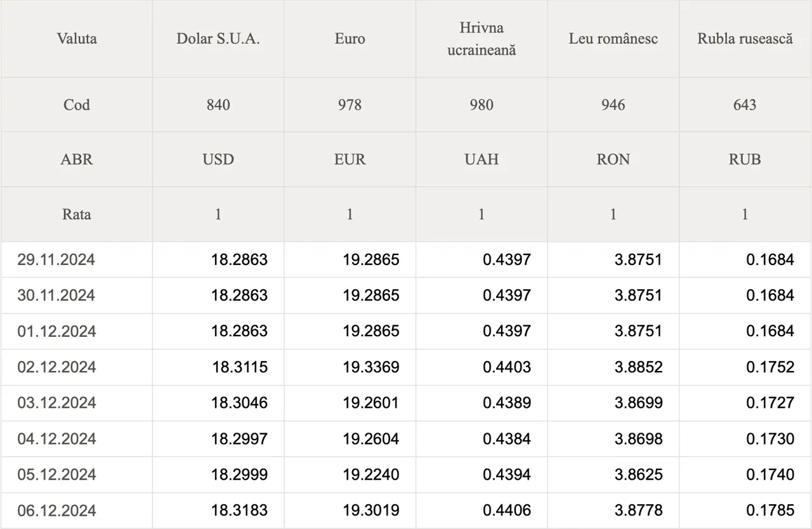Click the 02.12.2024 date cell
812x529 pixels.
point(77,367)
